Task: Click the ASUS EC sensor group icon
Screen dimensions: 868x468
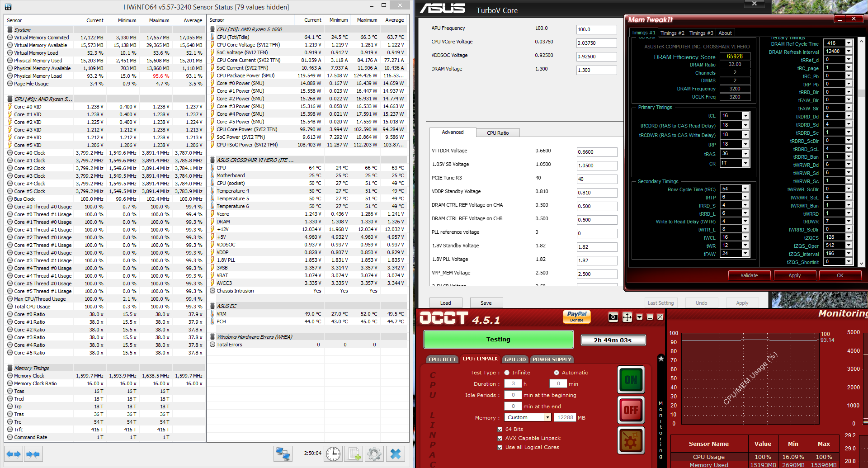Action: 212,306
